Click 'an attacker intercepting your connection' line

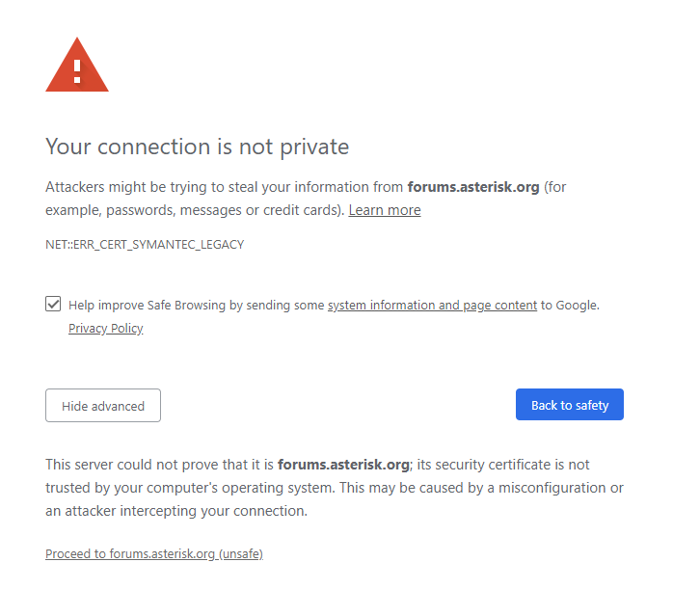[176, 511]
